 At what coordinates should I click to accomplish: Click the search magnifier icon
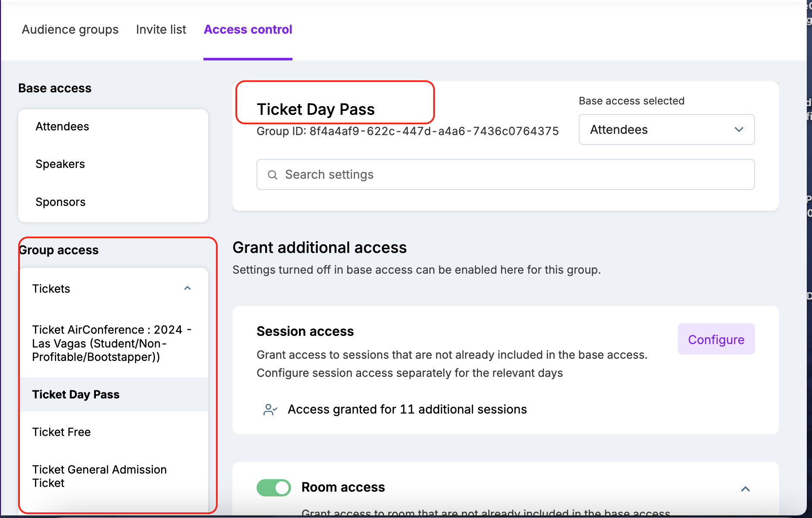[x=273, y=175]
